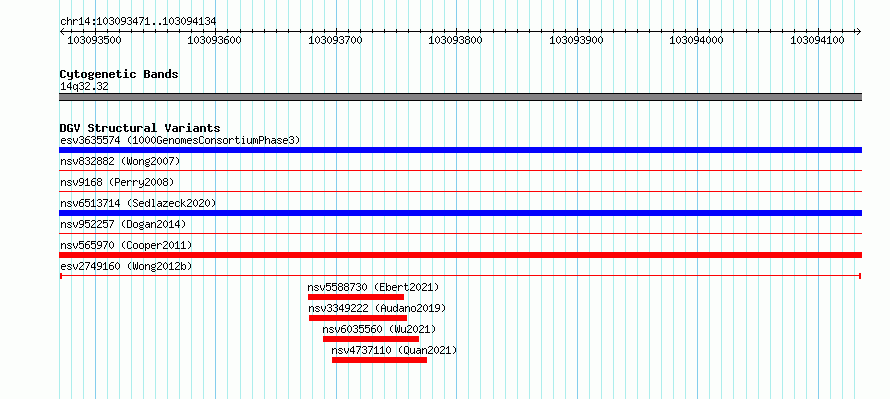Click the thin red nsv9168 variant line
This screenshot has width=890, height=399.
click(460, 191)
